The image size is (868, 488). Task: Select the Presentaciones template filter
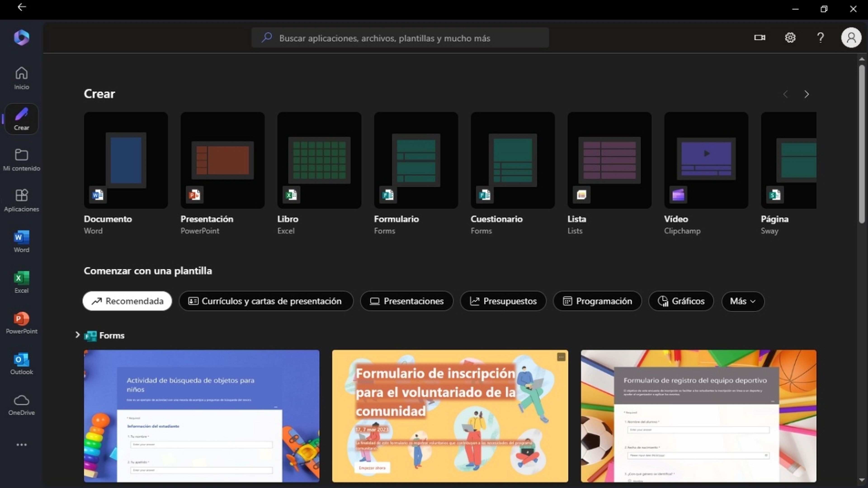pyautogui.click(x=407, y=301)
